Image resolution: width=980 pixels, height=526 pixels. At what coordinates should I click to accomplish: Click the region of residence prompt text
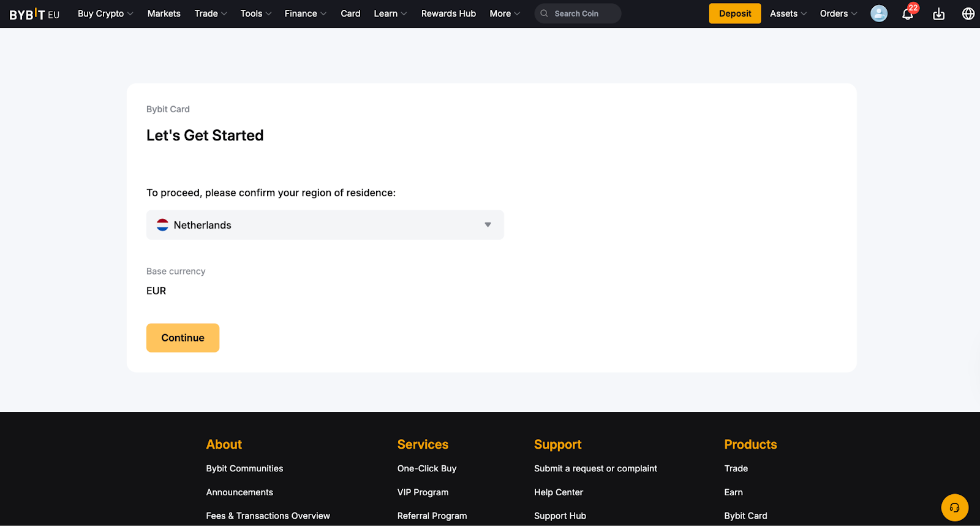click(271, 192)
